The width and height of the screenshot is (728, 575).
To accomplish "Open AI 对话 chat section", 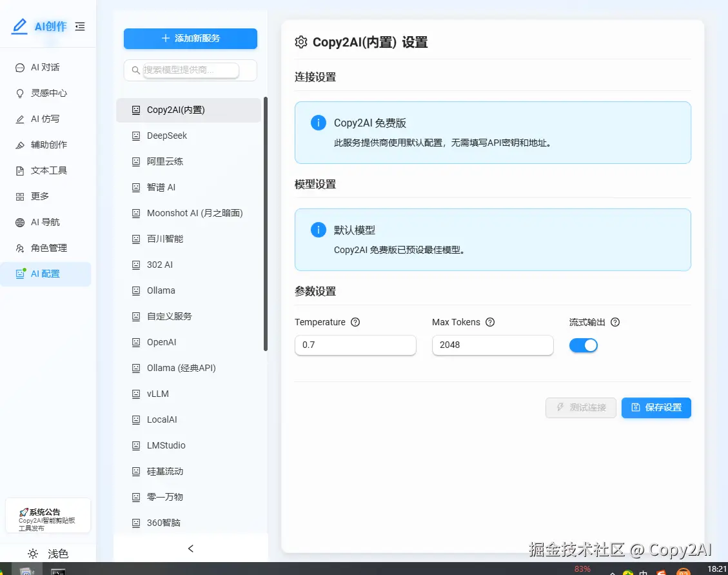I will 46,67.
